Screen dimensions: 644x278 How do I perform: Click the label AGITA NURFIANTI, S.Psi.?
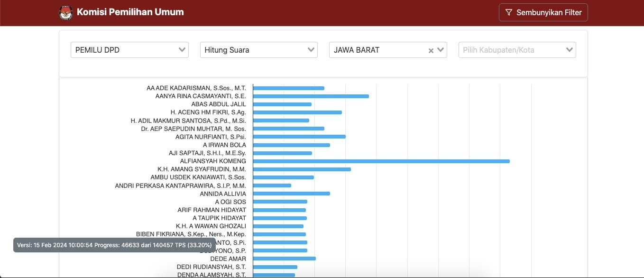click(211, 137)
